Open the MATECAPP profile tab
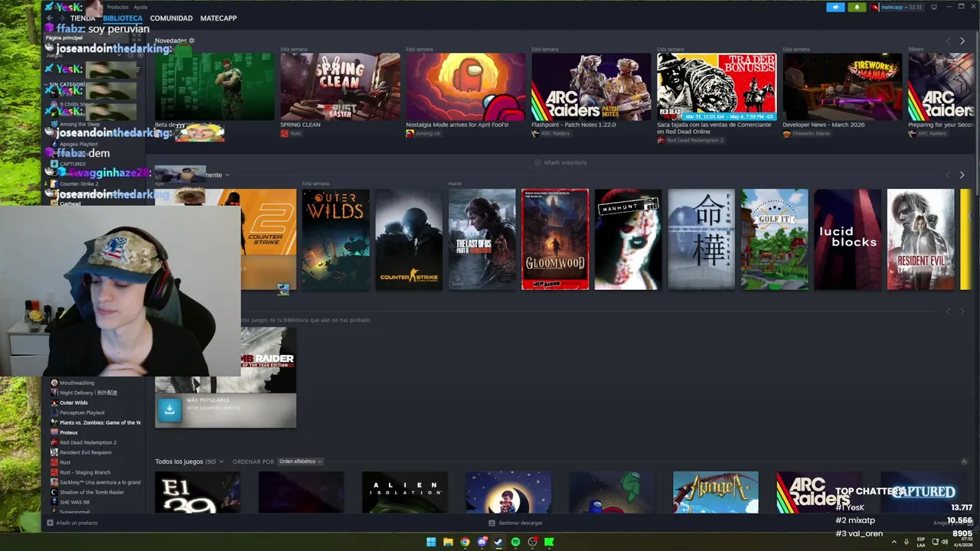This screenshot has height=551, width=980. [x=218, y=18]
